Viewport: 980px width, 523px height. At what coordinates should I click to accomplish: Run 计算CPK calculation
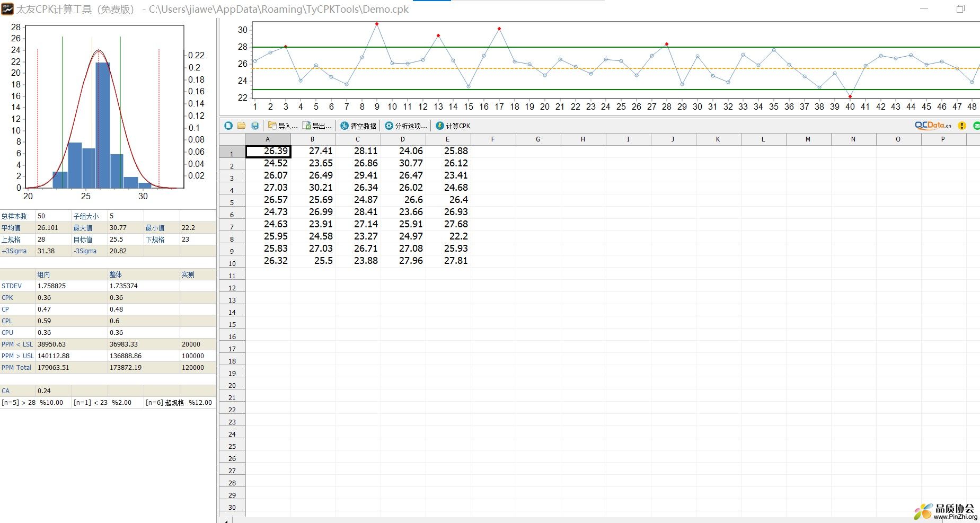(x=453, y=126)
